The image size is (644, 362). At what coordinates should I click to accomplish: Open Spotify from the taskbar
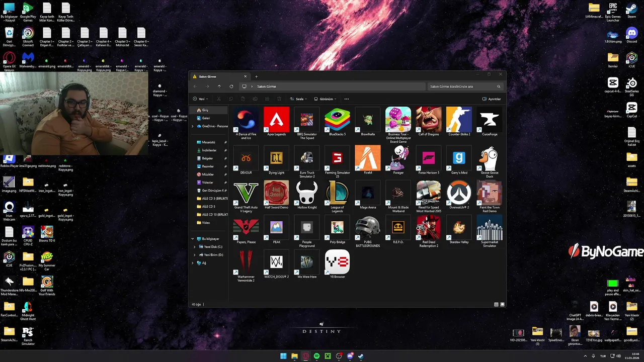[316, 356]
